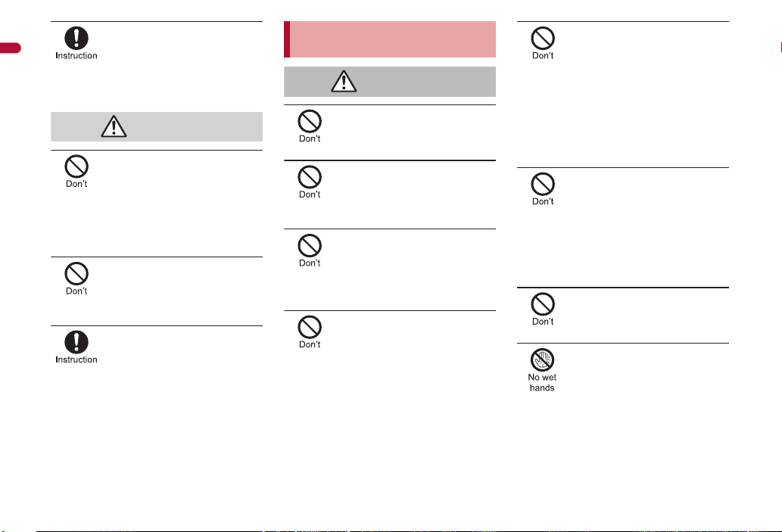
Task: Click the first Don't icon in middle column
Action: 310,121
